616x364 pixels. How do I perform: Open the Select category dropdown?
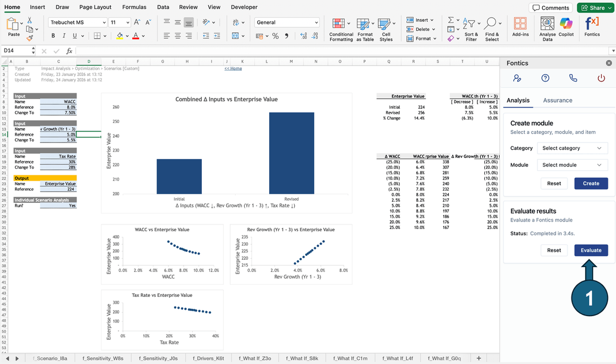572,148
